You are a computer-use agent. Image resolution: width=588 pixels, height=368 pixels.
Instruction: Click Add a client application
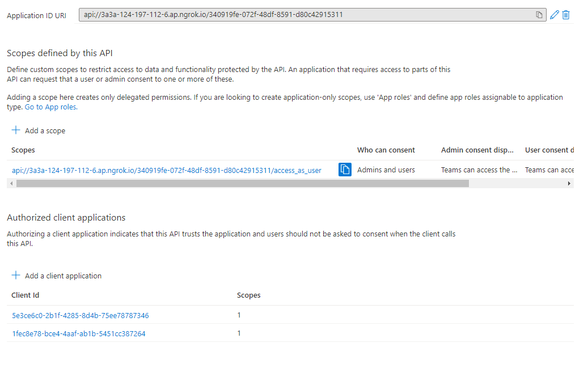[63, 276]
